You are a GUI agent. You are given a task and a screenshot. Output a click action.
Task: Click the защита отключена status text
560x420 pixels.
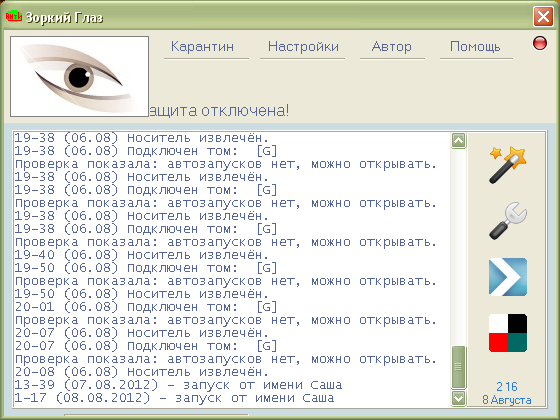click(x=219, y=110)
